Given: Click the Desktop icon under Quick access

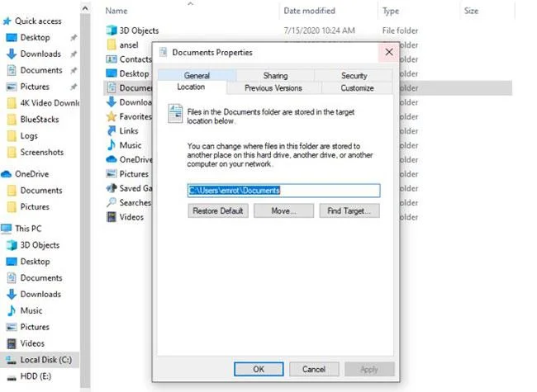Looking at the screenshot, I should tap(12, 38).
